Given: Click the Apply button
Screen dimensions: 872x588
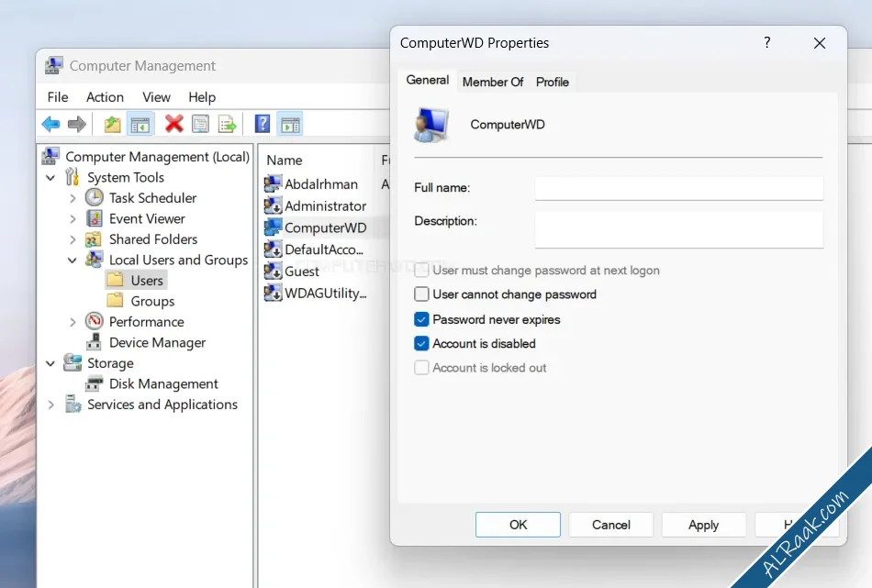Looking at the screenshot, I should [x=703, y=525].
